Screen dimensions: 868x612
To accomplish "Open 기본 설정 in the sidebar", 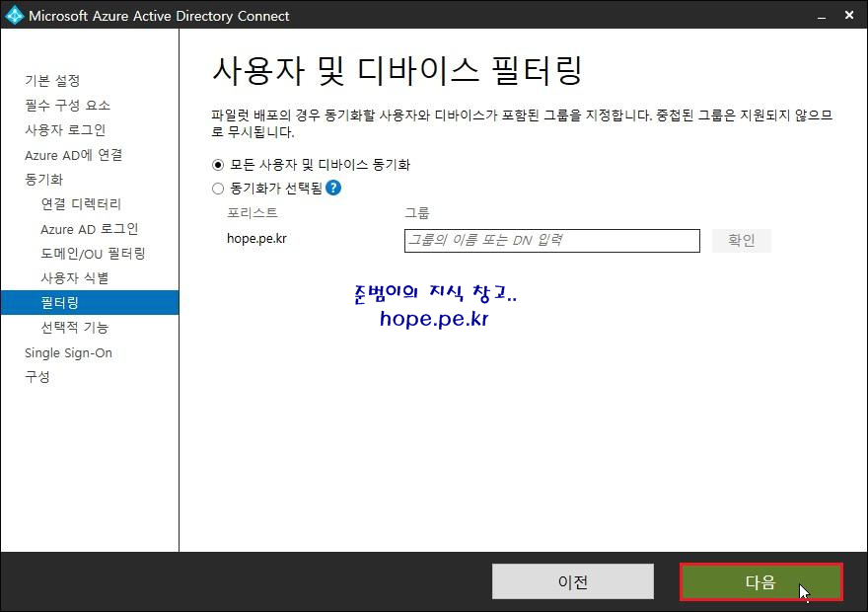I will [52, 80].
